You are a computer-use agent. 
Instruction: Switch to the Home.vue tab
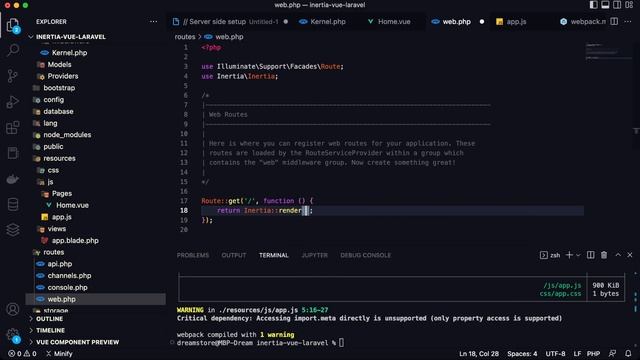coord(393,22)
